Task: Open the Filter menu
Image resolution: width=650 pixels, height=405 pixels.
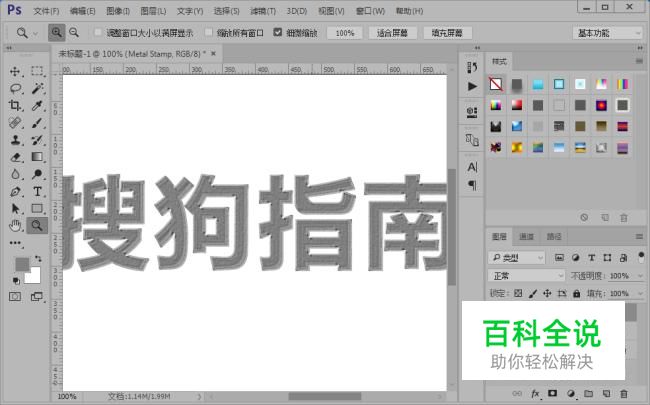Action: tap(263, 11)
